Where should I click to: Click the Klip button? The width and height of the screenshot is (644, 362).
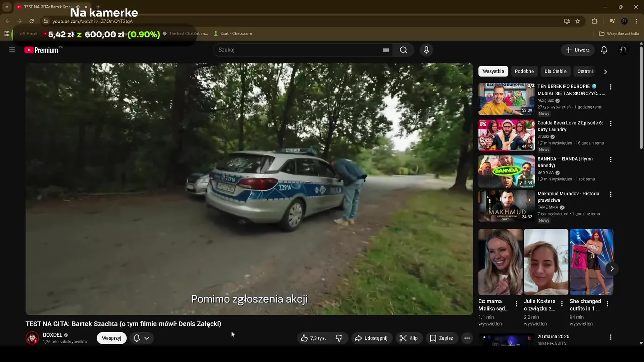[x=409, y=338]
